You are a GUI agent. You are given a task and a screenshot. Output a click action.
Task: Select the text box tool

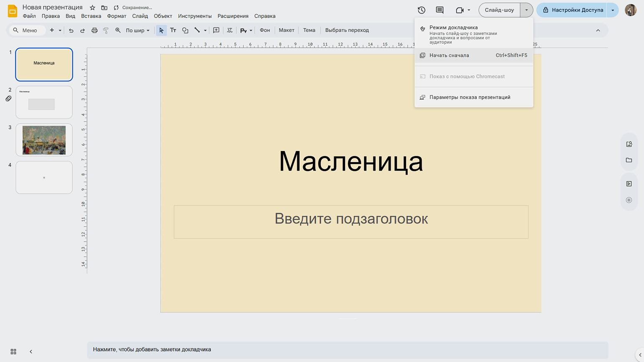pyautogui.click(x=173, y=30)
